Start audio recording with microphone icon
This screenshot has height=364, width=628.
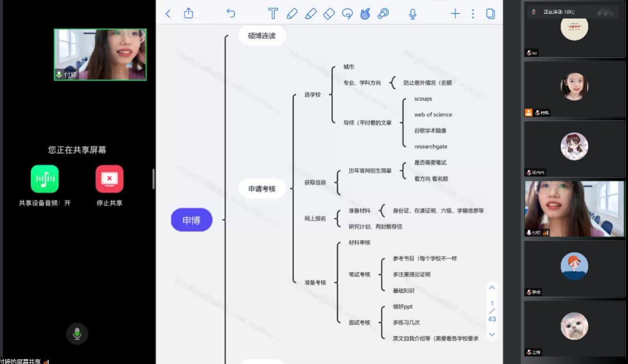click(413, 14)
